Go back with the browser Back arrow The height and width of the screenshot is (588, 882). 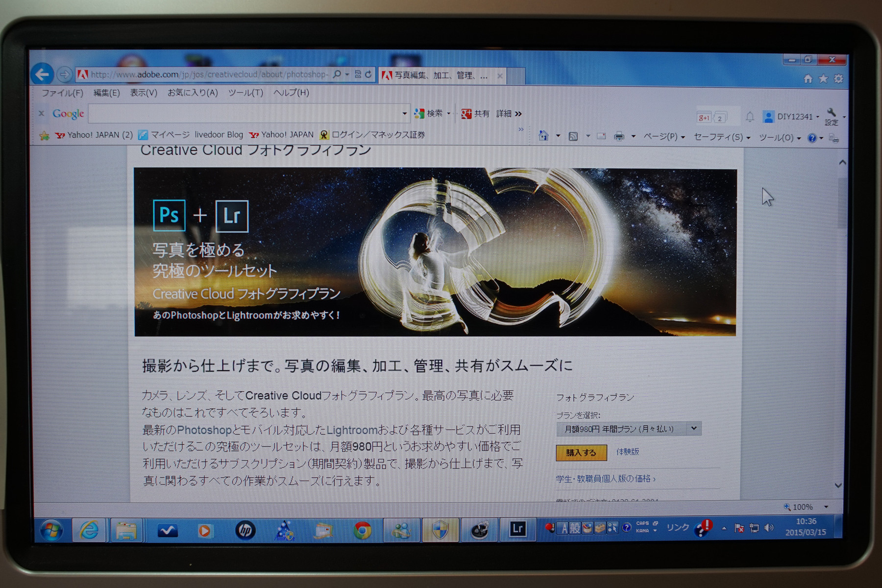(x=42, y=74)
